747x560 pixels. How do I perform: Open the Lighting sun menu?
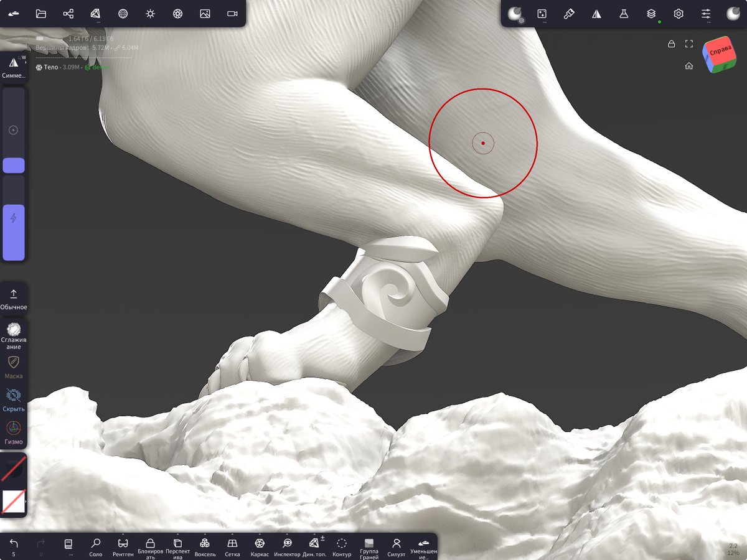150,13
